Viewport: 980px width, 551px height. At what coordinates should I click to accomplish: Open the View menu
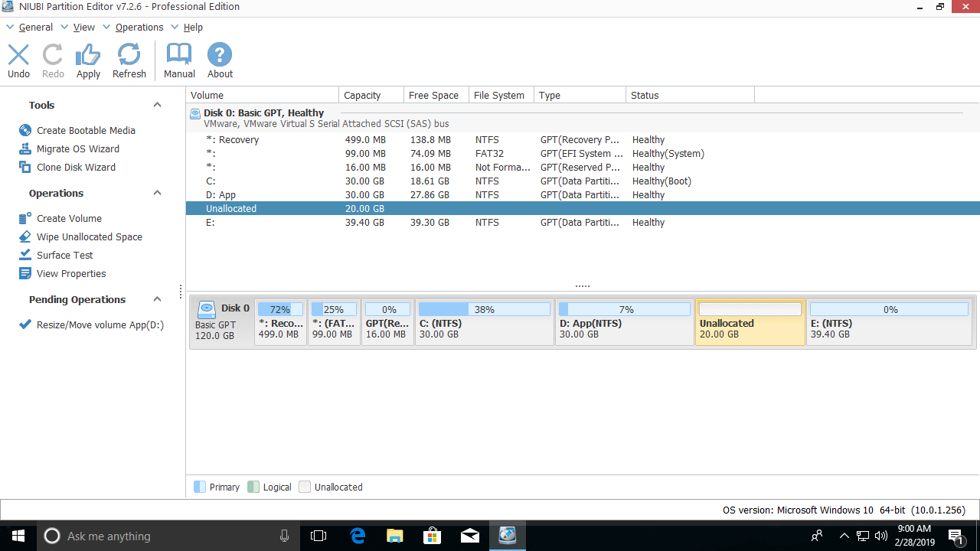(83, 28)
